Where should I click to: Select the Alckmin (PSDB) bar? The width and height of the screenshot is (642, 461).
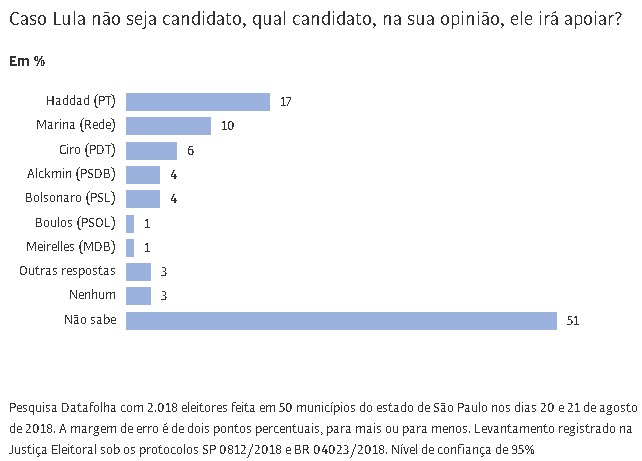coord(143,174)
